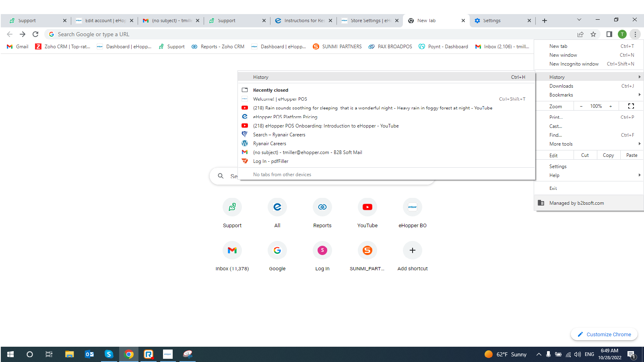Open the Log In shortcut tile
Screen dimensions: 644x362
322,257
